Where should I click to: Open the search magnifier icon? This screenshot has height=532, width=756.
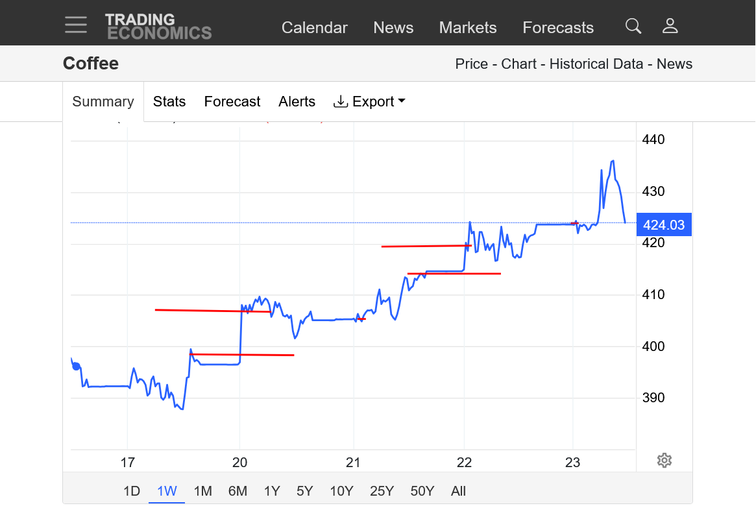point(633,26)
